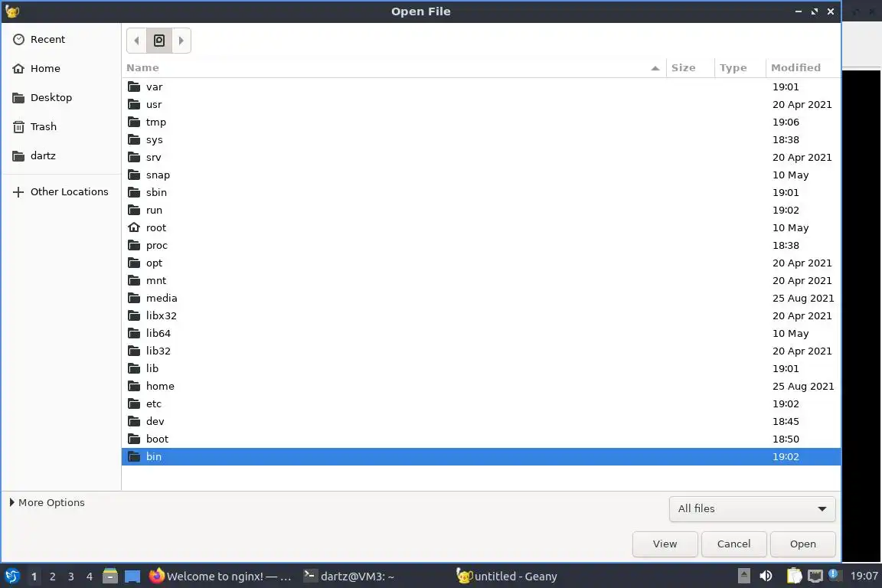Select the lib32 folder row
Image resolution: width=882 pixels, height=588 pixels.
(481, 351)
